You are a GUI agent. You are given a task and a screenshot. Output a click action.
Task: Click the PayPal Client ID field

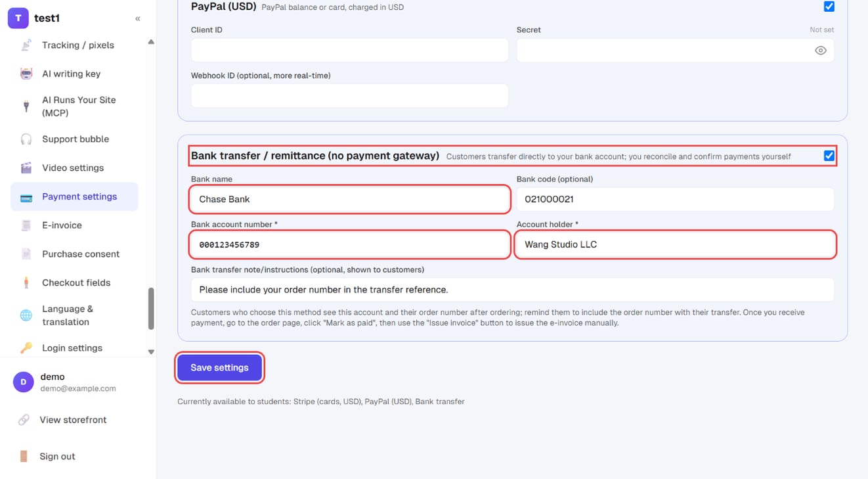click(349, 51)
